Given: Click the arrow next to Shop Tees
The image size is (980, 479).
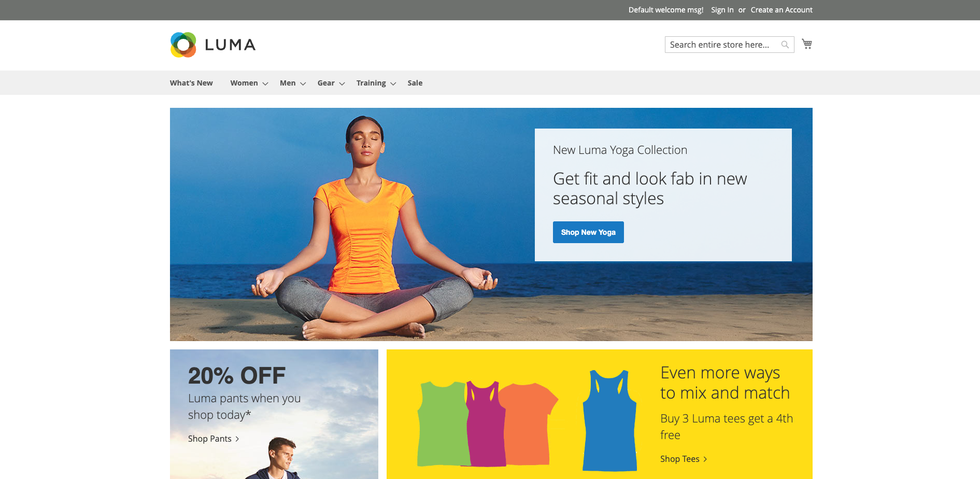Looking at the screenshot, I should (705, 459).
